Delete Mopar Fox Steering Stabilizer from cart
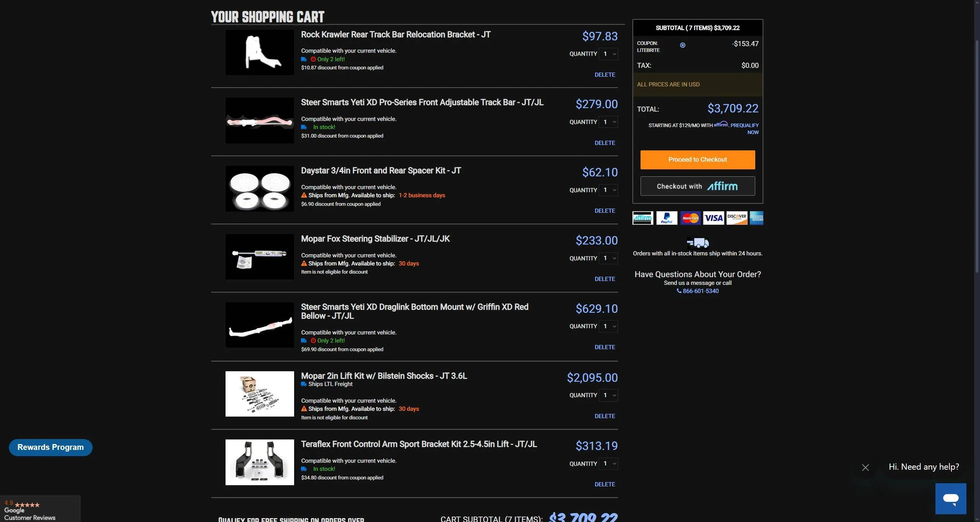 click(x=605, y=279)
